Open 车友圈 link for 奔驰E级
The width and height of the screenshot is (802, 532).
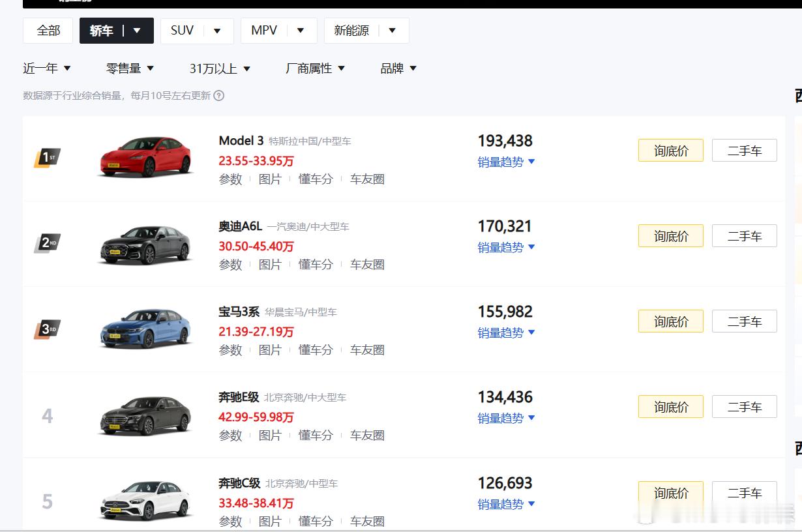tap(367, 435)
